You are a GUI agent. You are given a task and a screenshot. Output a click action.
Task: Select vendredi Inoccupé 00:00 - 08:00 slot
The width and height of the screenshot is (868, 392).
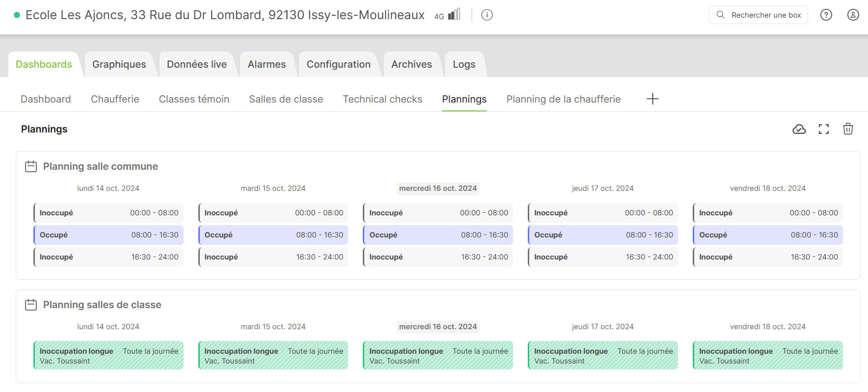(x=768, y=213)
